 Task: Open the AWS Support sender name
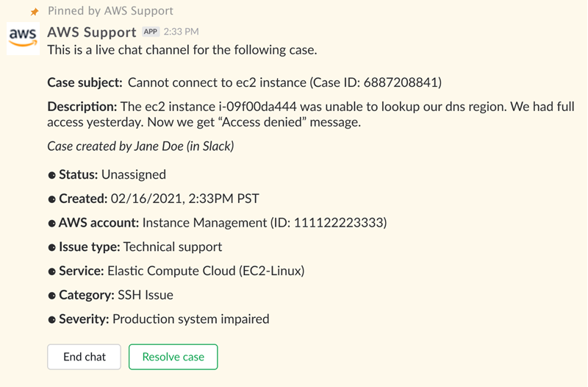click(x=92, y=32)
